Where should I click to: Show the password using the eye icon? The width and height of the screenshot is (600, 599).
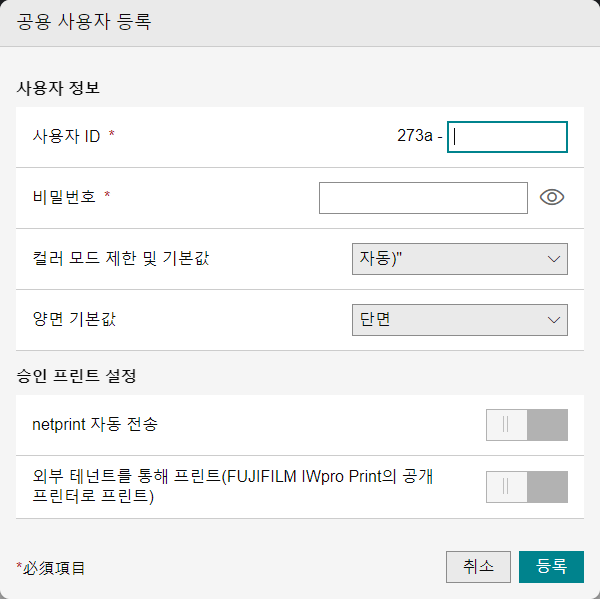[552, 197]
